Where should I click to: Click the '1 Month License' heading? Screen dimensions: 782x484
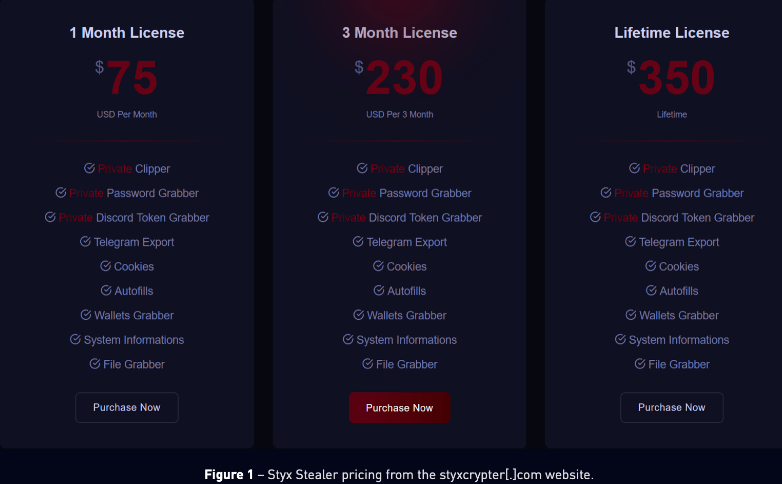127,33
